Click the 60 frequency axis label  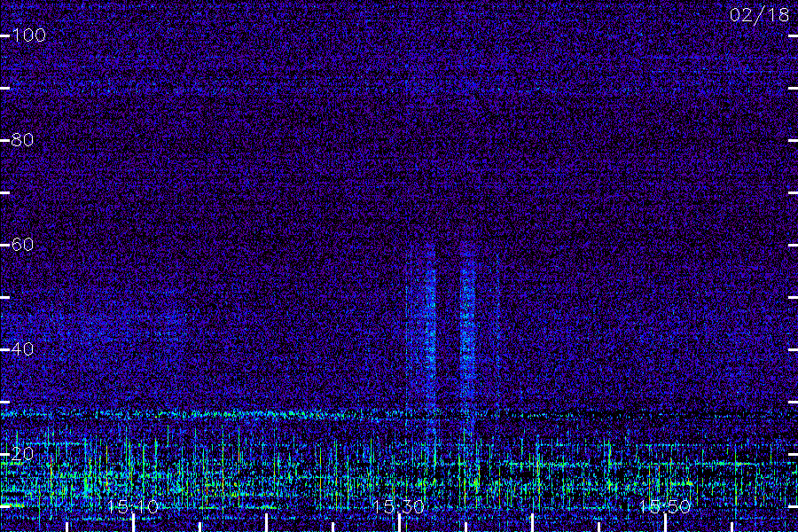pyautogui.click(x=22, y=245)
